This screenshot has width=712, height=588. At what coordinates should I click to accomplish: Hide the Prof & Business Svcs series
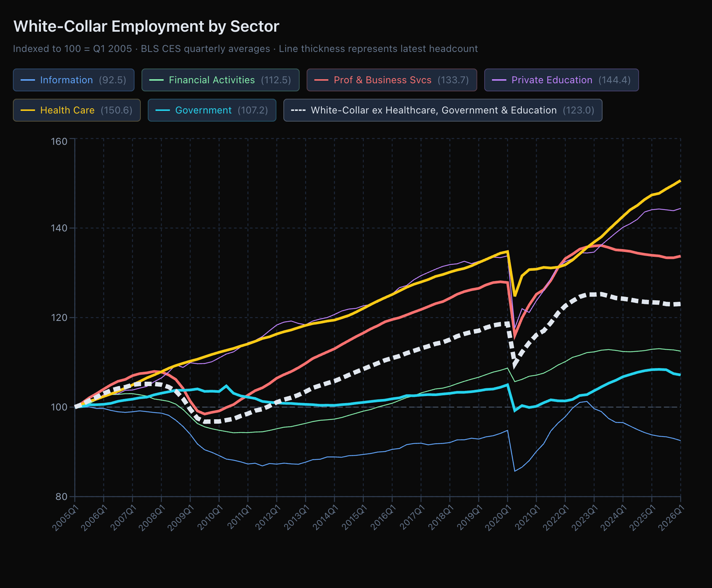392,80
